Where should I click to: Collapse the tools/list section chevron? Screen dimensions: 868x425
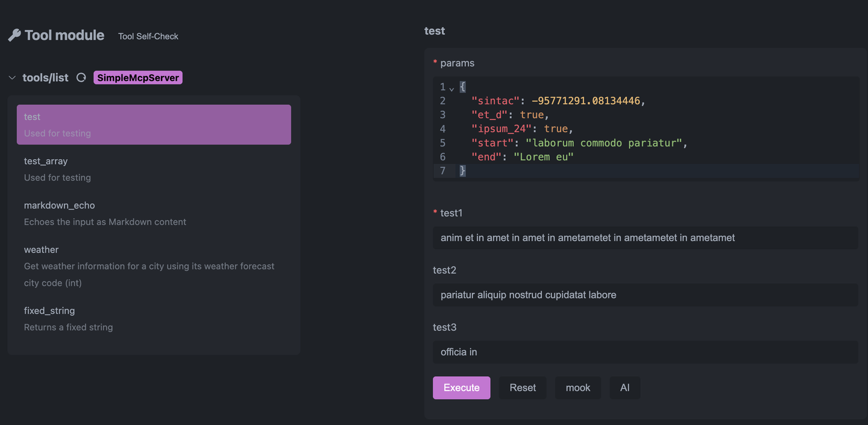pos(12,78)
